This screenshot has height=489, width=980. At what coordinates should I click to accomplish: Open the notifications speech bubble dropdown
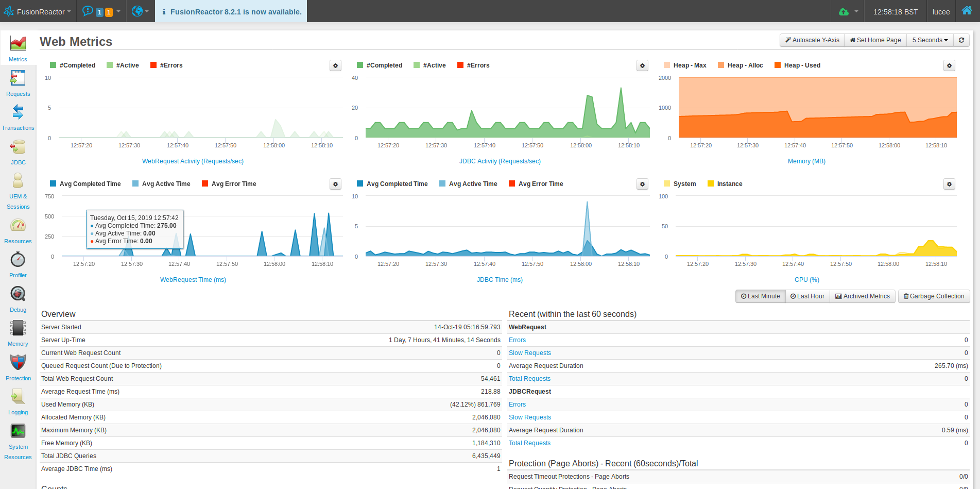click(101, 11)
